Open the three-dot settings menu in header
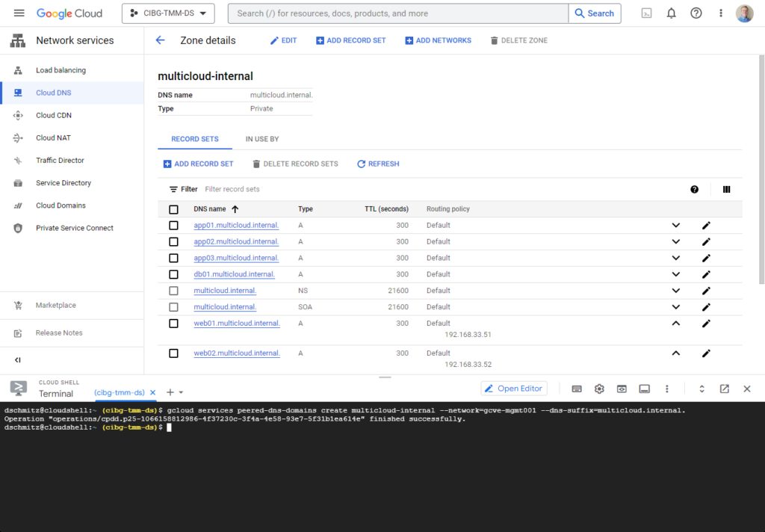 [721, 13]
